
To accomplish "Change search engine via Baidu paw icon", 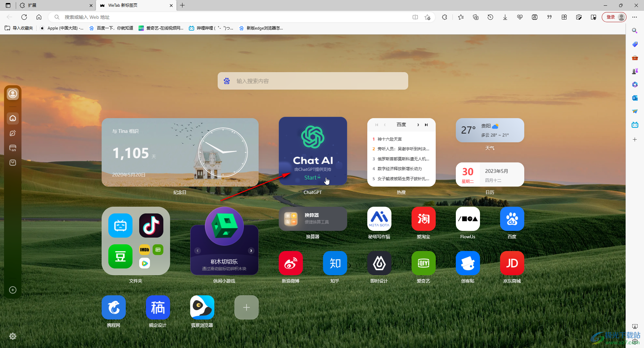I will [227, 81].
